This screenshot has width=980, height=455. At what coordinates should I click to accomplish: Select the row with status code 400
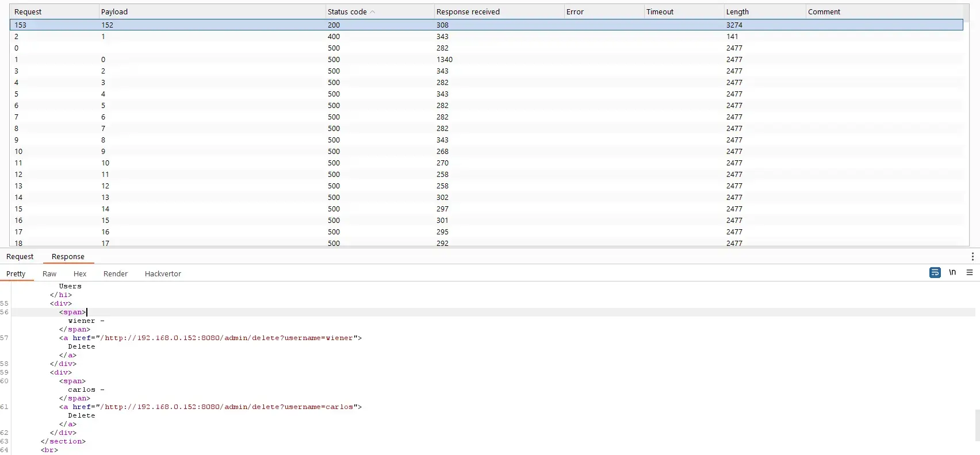click(334, 37)
